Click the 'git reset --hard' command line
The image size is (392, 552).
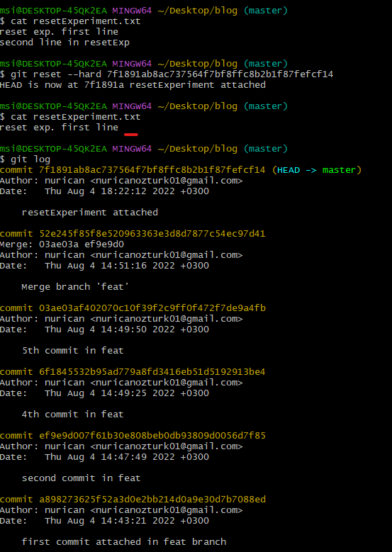tap(167, 74)
